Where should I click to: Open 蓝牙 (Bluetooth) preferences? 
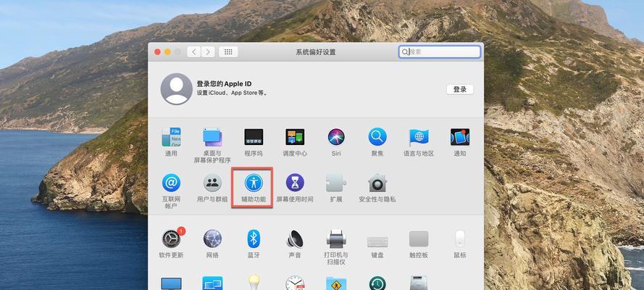(x=254, y=239)
